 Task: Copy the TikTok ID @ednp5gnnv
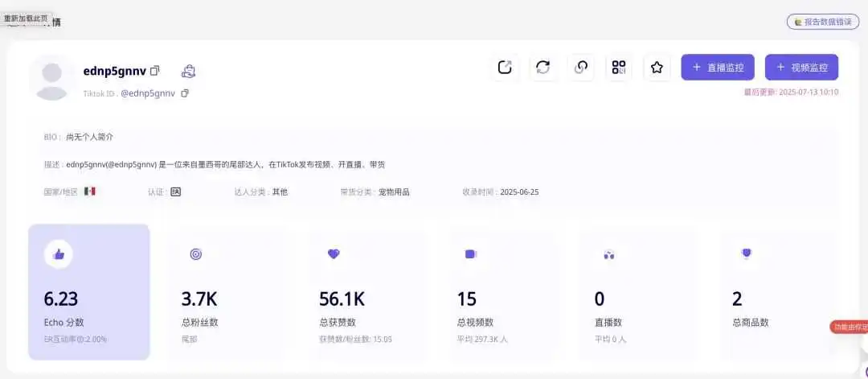[x=185, y=93]
